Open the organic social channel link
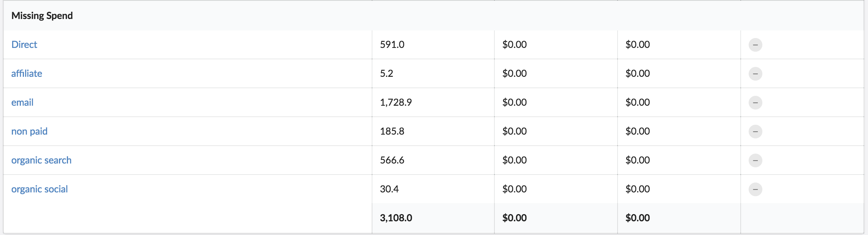 coord(40,189)
